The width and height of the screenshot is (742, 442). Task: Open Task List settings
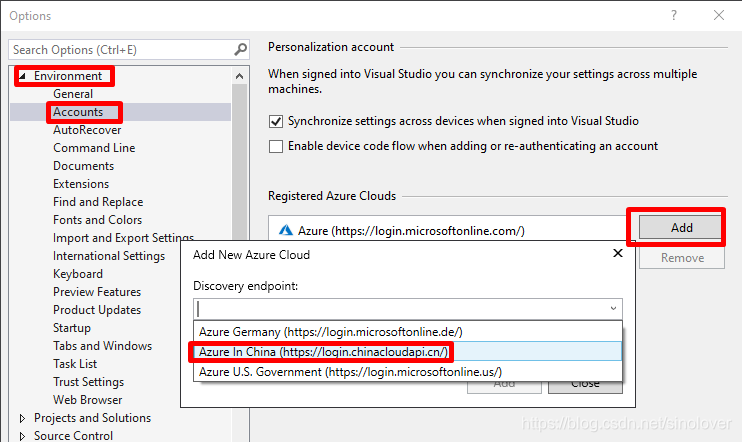coord(75,363)
